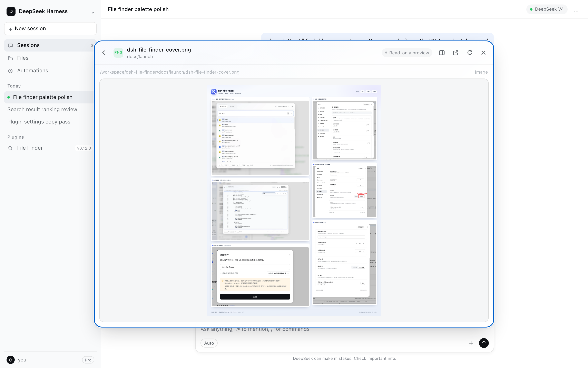This screenshot has width=588, height=368.
Task: Click the Pro plan badge
Action: click(x=88, y=360)
